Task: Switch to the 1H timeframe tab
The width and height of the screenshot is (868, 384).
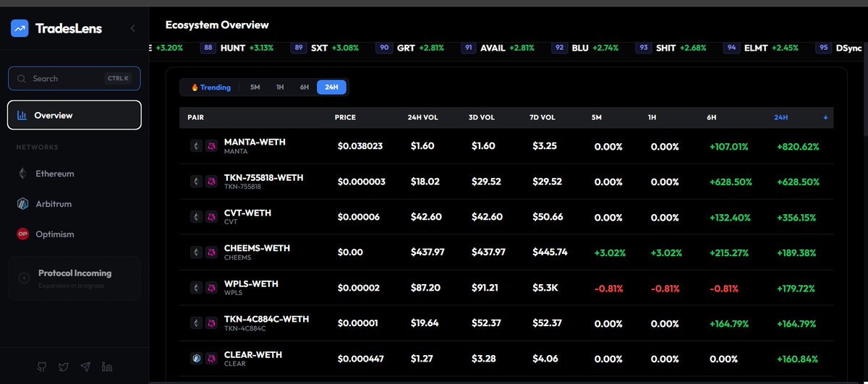Action: (279, 88)
